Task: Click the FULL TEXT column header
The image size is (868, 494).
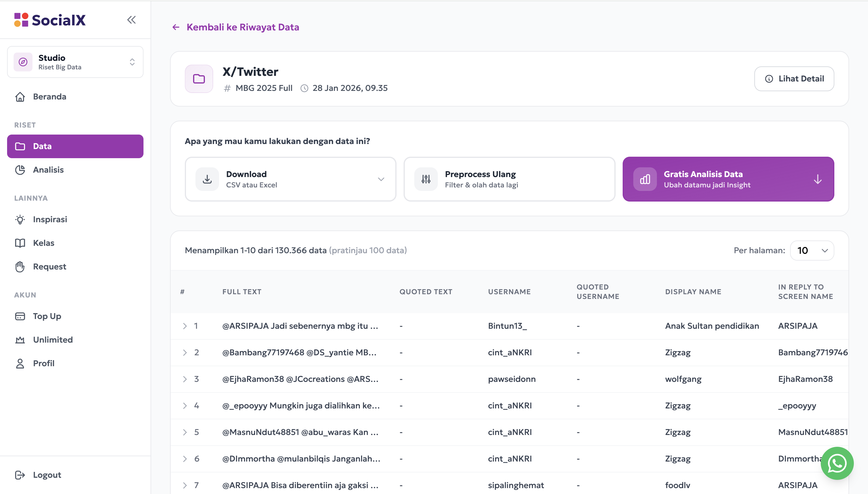Action: tap(242, 292)
